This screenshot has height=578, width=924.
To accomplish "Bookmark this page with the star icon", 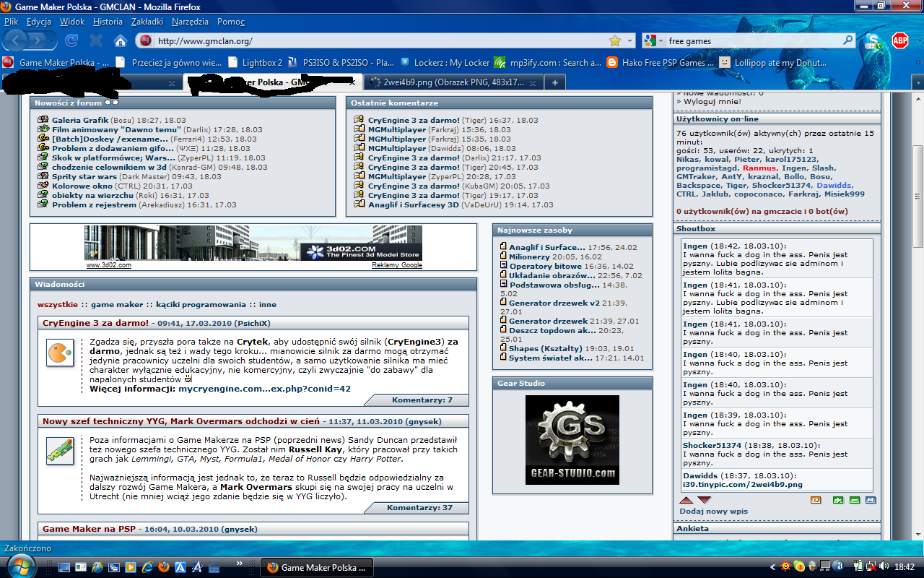I will (x=614, y=41).
